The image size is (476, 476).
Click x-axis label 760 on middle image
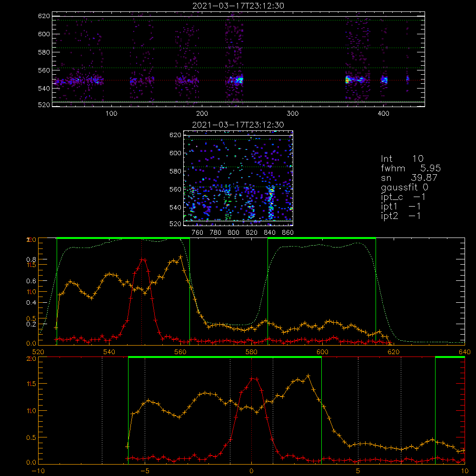(x=198, y=233)
